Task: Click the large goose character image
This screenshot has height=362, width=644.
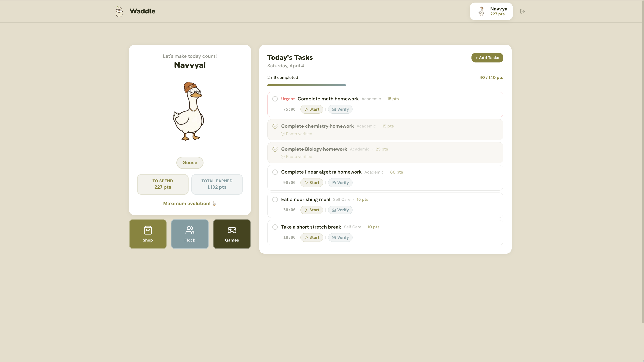Action: [189, 111]
